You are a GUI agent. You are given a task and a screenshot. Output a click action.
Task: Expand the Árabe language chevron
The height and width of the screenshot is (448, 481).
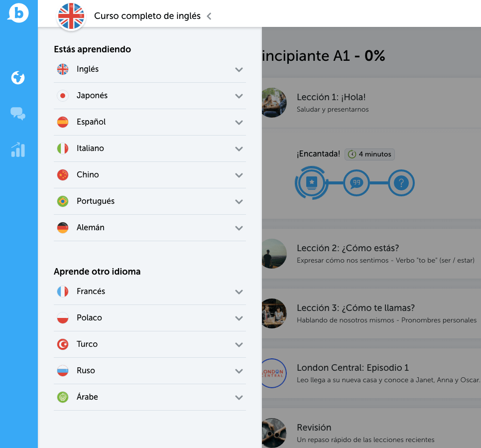coord(239,398)
